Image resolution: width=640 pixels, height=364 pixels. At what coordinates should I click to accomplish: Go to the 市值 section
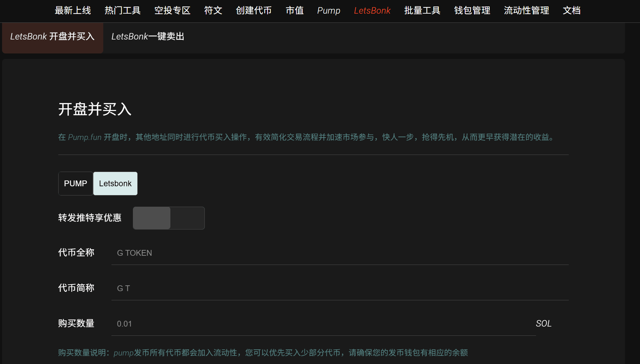click(x=294, y=11)
